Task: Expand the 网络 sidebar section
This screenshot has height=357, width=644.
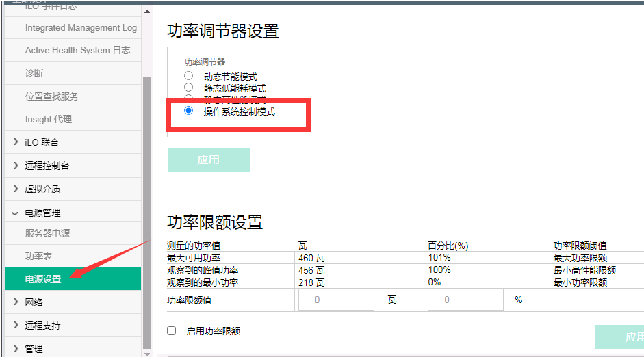Action: pos(16,302)
